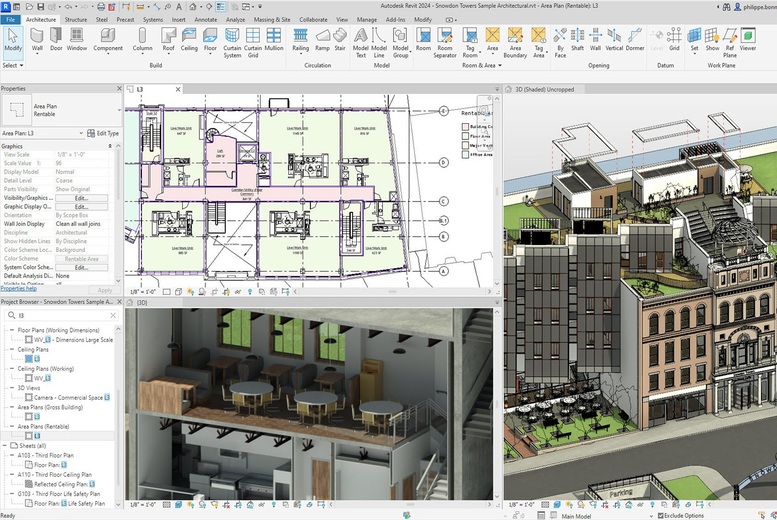
Task: Open the Area Plan Rentable type selector
Action: (61, 110)
